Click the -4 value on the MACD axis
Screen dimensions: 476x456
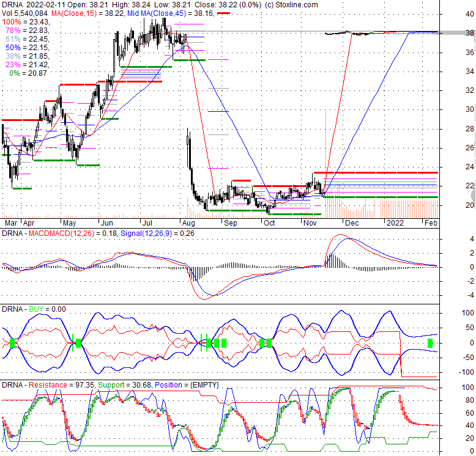[470, 295]
